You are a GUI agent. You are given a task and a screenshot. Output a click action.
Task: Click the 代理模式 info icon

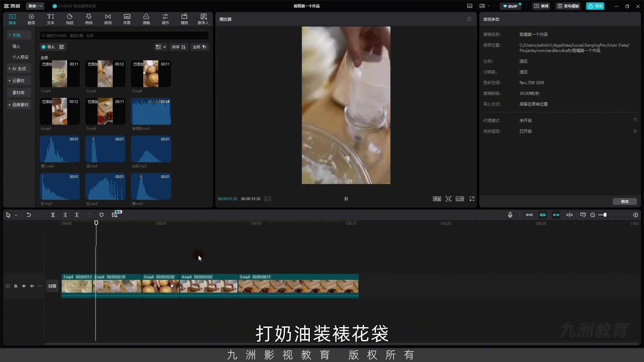pyautogui.click(x=635, y=120)
